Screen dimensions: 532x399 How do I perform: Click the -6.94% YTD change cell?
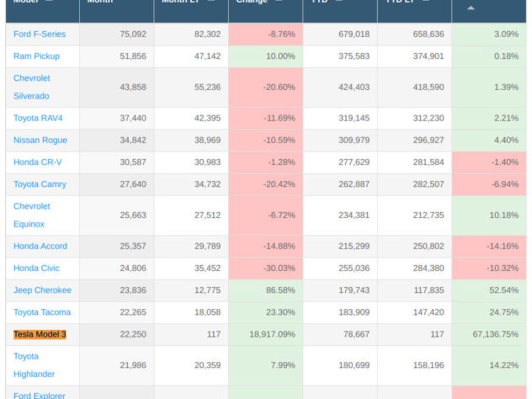[489, 184]
